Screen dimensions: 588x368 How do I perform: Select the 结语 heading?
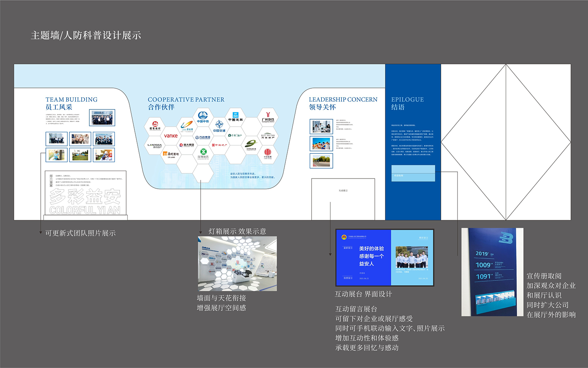398,107
